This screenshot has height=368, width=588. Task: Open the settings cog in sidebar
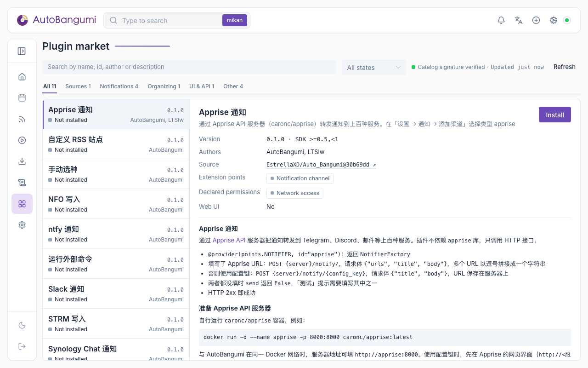point(22,225)
